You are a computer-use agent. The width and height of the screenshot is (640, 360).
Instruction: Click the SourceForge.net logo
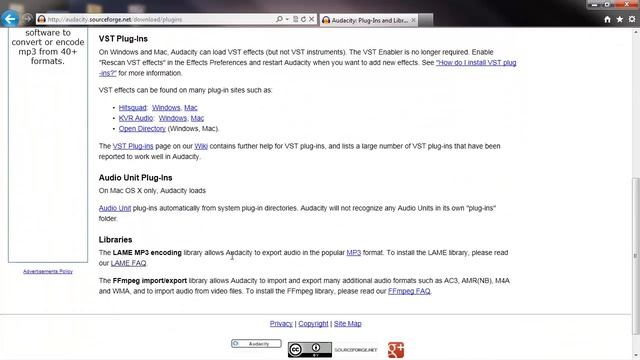point(356,350)
